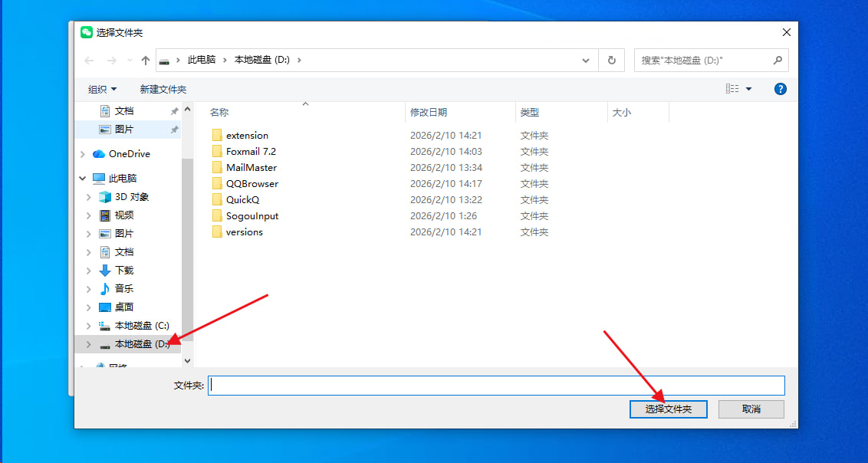This screenshot has width=868, height=463.
Task: Expand the OneDrive tree node
Action: [82, 154]
